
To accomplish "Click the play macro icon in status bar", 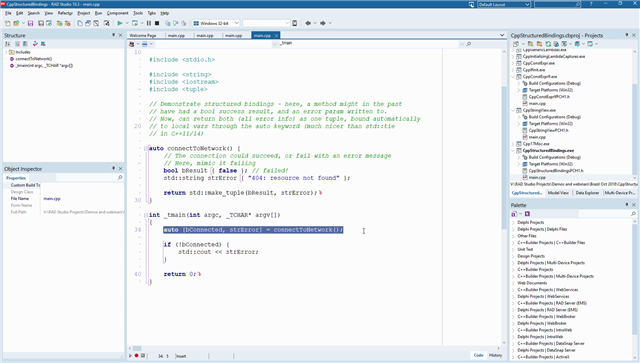I will [131, 356].
